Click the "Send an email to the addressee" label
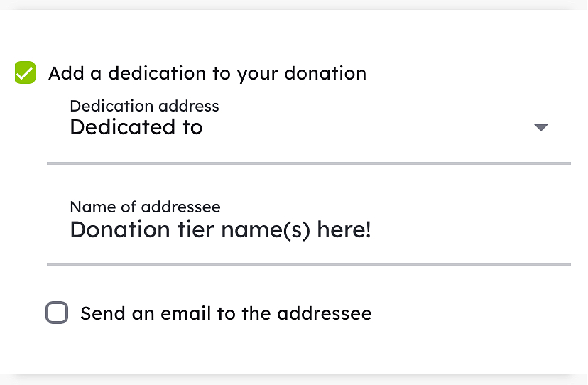588x385 pixels. 226,313
